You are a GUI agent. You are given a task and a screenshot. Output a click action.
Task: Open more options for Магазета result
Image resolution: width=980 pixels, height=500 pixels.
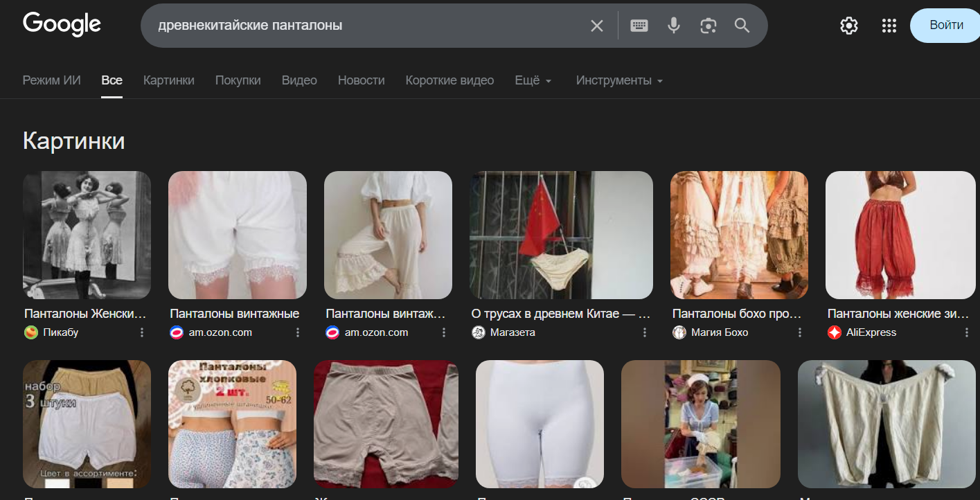644,332
